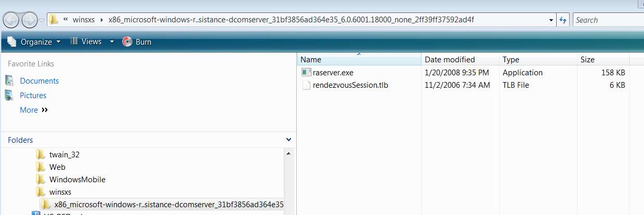The width and height of the screenshot is (644, 215).
Task: Go back with the Back arrow button
Action: tap(11, 20)
